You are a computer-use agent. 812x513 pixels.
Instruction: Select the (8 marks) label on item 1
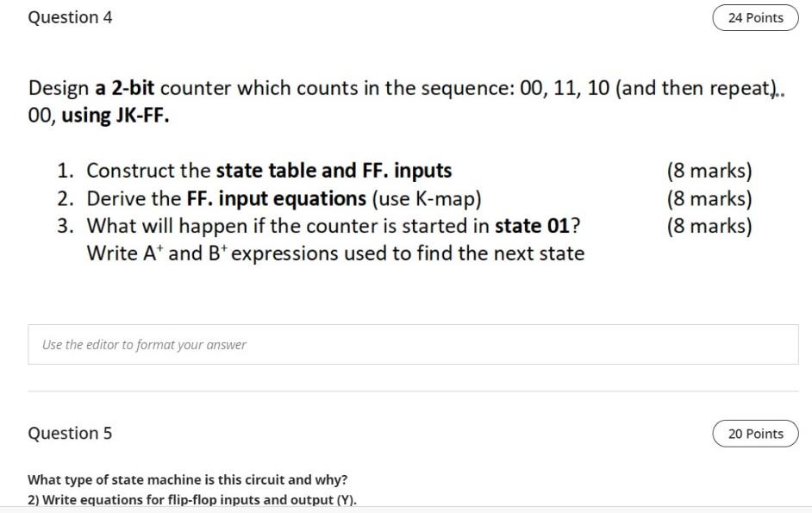click(709, 170)
